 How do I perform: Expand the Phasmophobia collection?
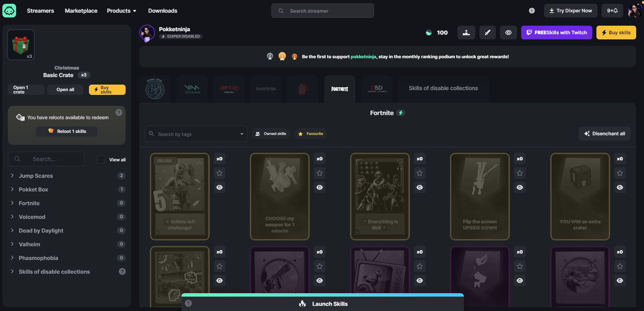click(x=67, y=258)
